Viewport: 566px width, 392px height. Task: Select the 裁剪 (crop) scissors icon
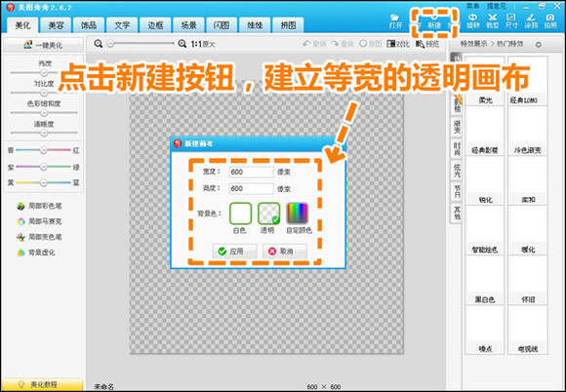(493, 21)
